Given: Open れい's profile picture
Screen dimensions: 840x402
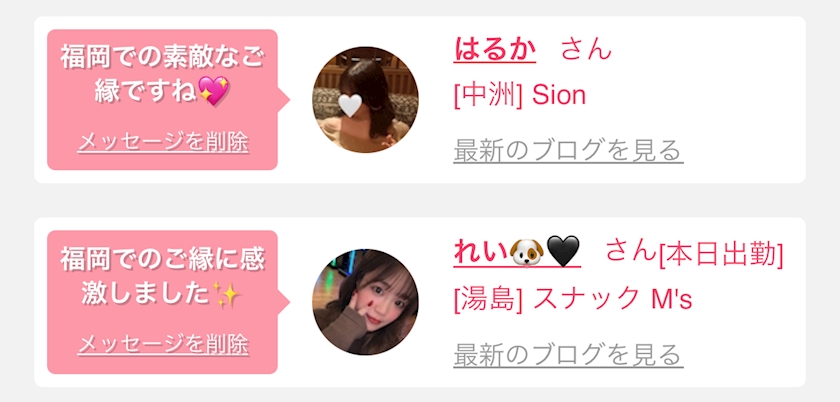Looking at the screenshot, I should [x=365, y=301].
